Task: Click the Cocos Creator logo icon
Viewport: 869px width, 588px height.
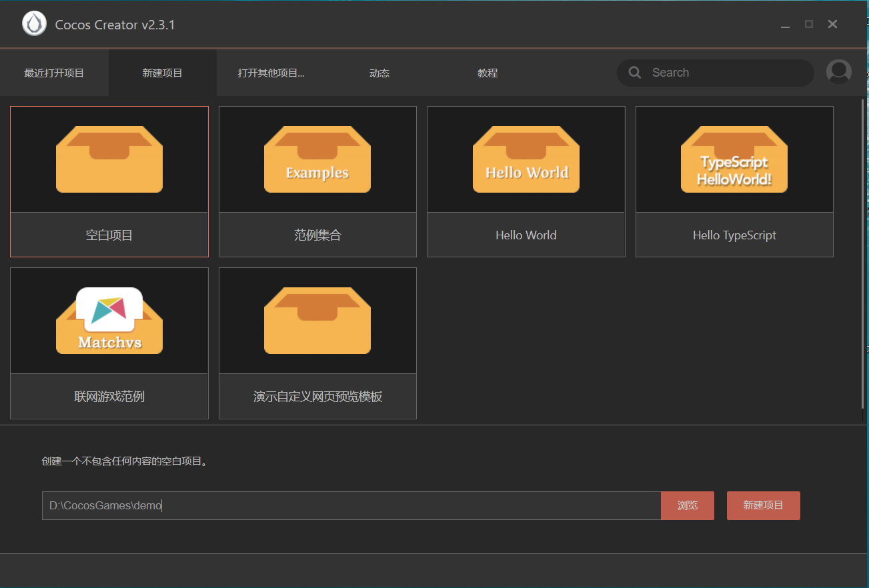Action: pyautogui.click(x=34, y=24)
